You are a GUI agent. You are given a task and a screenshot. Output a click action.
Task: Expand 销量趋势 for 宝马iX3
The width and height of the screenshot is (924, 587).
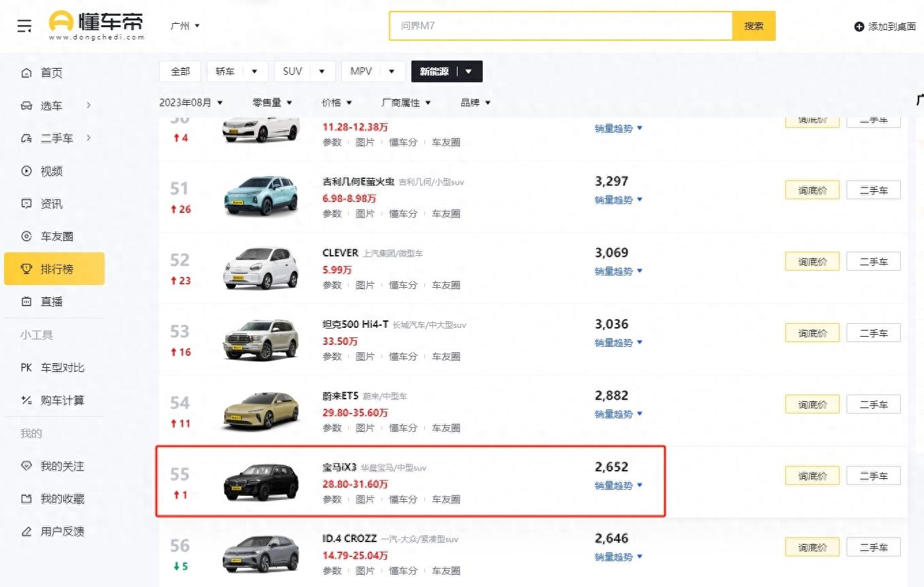(619, 486)
